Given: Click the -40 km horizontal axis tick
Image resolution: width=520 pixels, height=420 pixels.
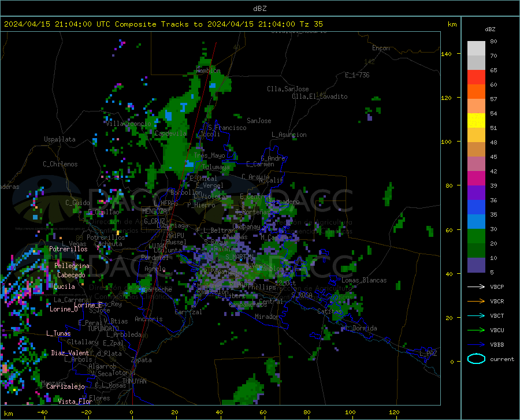Looking at the screenshot, I should [42, 412].
